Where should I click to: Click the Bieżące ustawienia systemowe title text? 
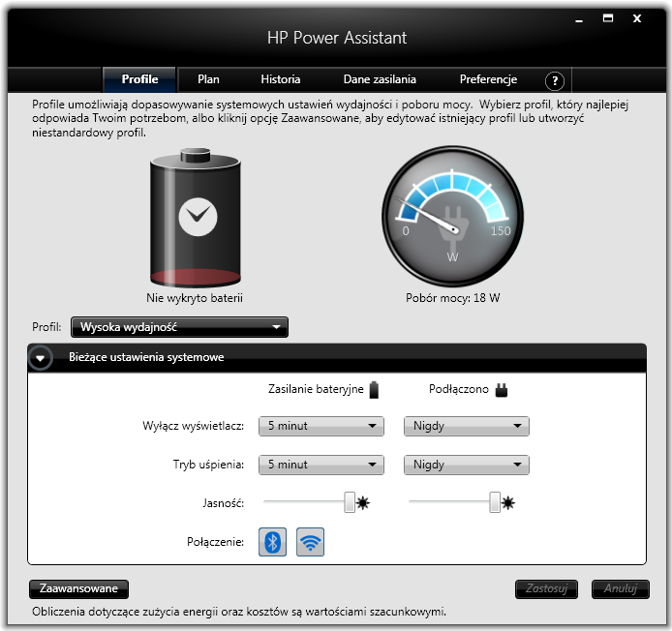click(146, 357)
